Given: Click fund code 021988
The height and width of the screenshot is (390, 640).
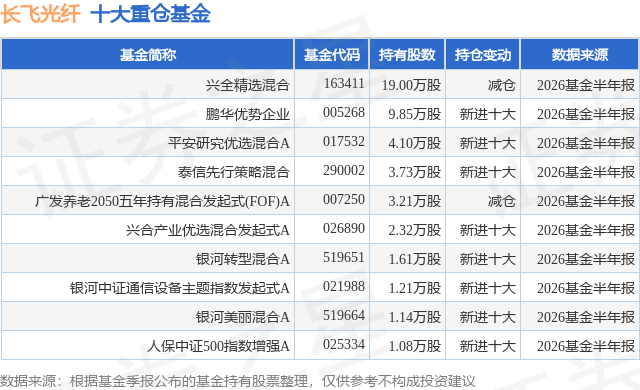Looking at the screenshot, I should [344, 286].
